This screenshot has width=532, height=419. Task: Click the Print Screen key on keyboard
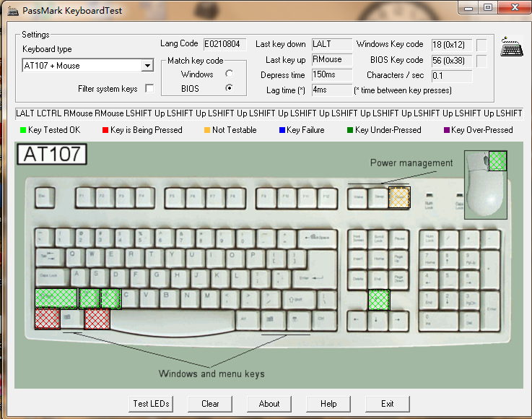coord(357,239)
